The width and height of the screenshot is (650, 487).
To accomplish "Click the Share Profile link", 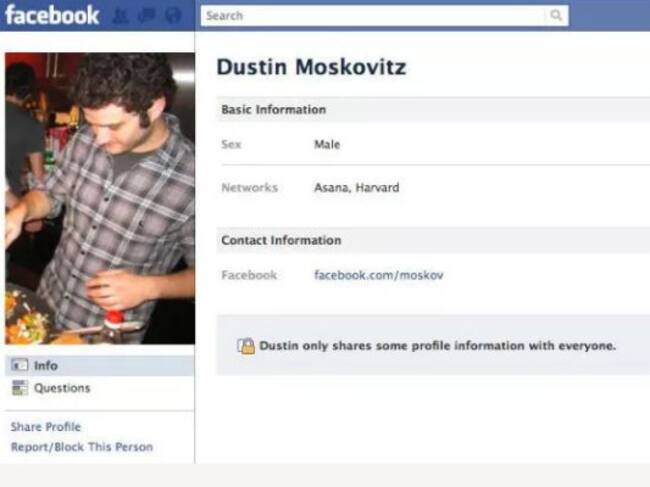I will point(46,426).
